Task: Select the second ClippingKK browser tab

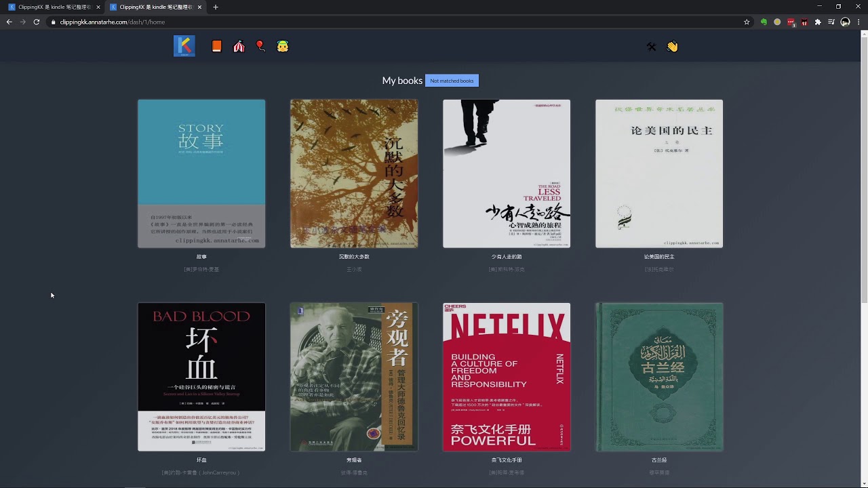Action: tap(156, 7)
